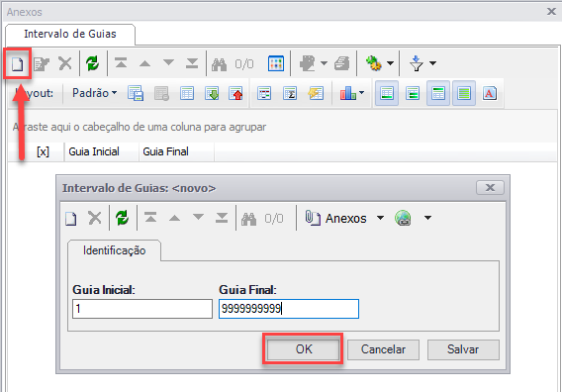The height and width of the screenshot is (392, 562).
Task: Go to first record in Anexos toolbar
Action: click(121, 63)
